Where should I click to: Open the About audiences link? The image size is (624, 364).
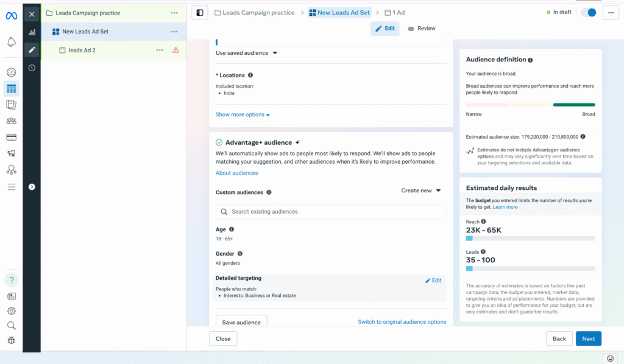coord(237,173)
